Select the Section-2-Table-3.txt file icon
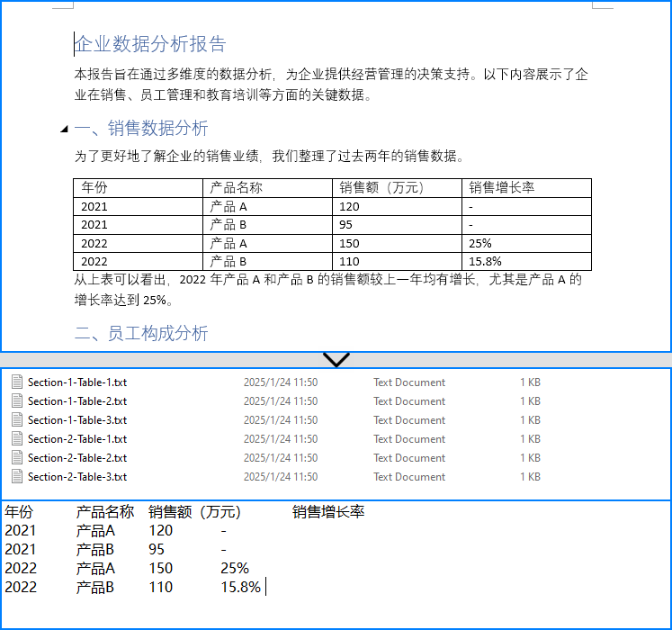 (x=17, y=476)
